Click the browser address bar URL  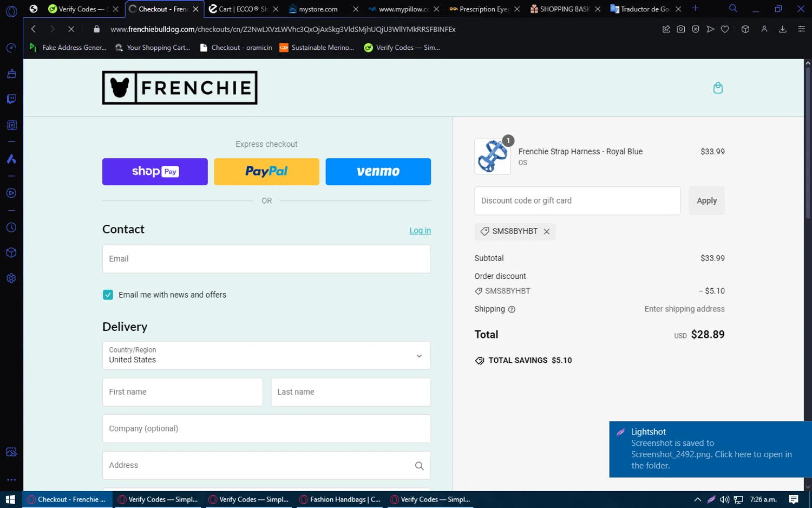click(x=283, y=29)
